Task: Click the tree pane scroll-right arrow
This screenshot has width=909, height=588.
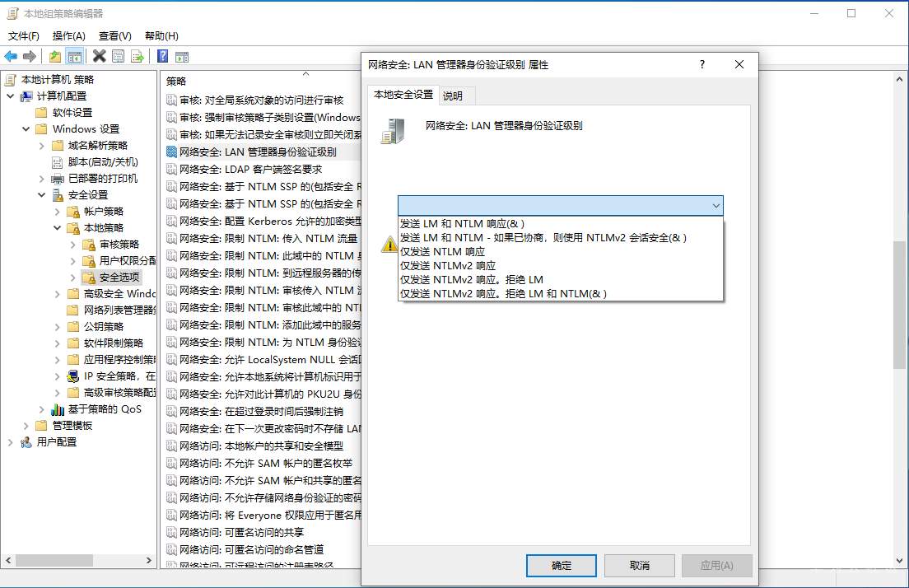Action: pos(149,561)
